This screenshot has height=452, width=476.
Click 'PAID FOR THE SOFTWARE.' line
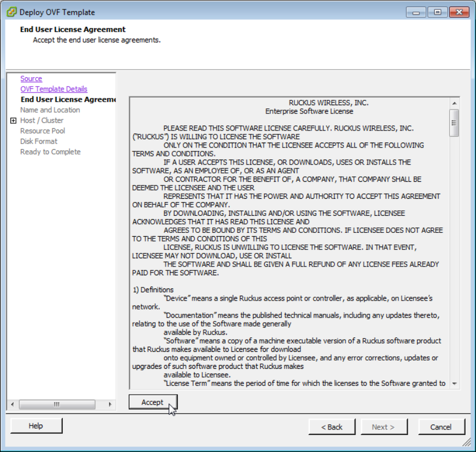pyautogui.click(x=176, y=273)
